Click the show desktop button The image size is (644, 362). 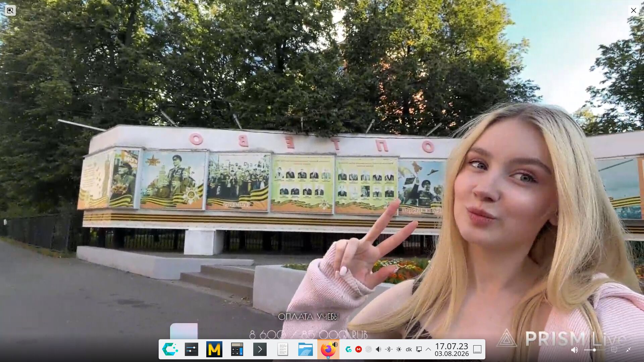[477, 349]
